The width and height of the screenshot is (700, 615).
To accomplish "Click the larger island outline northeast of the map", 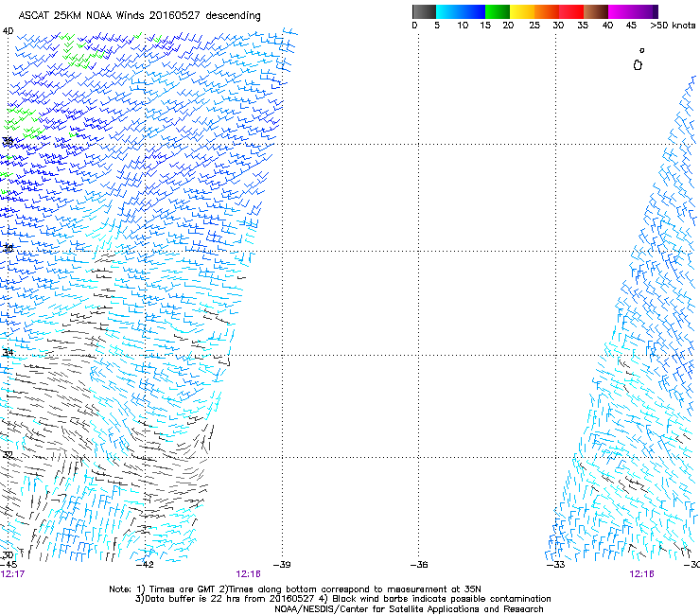I will pos(638,65).
